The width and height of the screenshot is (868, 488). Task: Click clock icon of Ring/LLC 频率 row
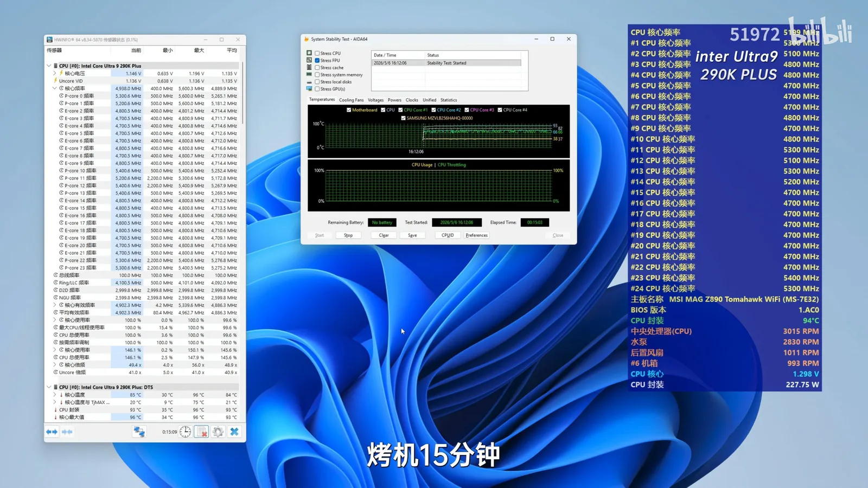point(55,282)
